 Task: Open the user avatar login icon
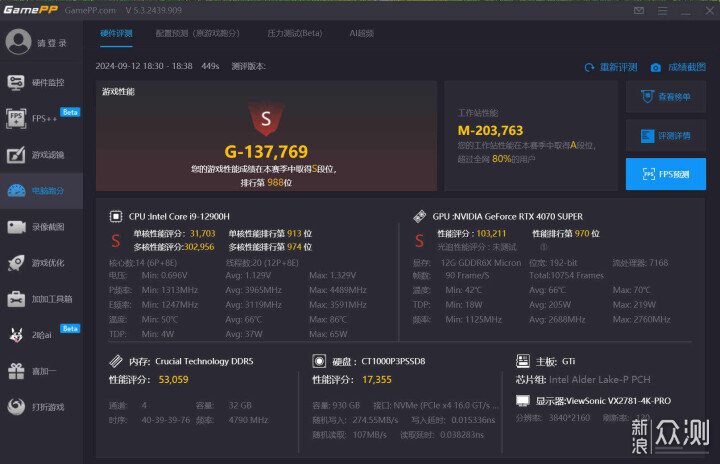pos(18,42)
